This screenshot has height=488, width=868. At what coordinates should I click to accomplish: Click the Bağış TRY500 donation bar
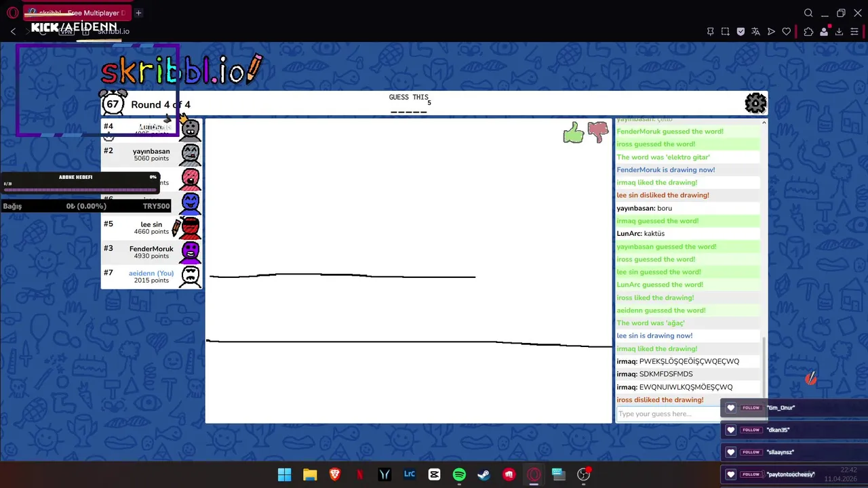click(x=85, y=206)
